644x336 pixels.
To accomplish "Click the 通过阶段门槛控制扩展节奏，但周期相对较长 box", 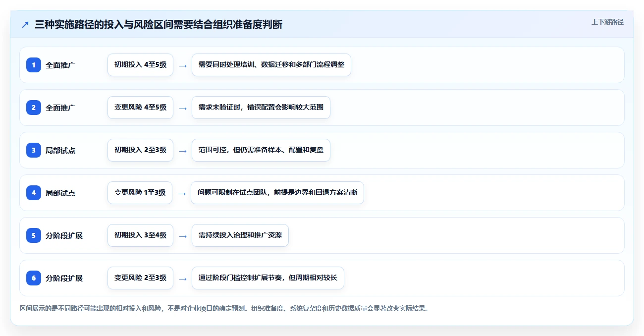I will [268, 278].
